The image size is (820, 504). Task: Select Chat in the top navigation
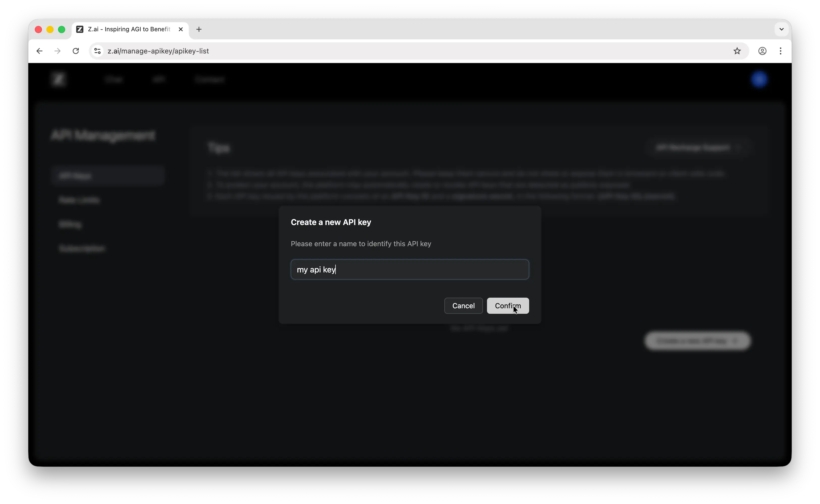[x=114, y=79]
